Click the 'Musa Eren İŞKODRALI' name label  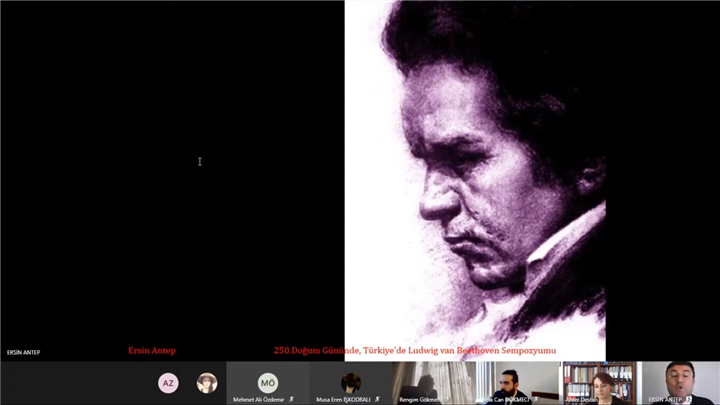[x=343, y=399]
